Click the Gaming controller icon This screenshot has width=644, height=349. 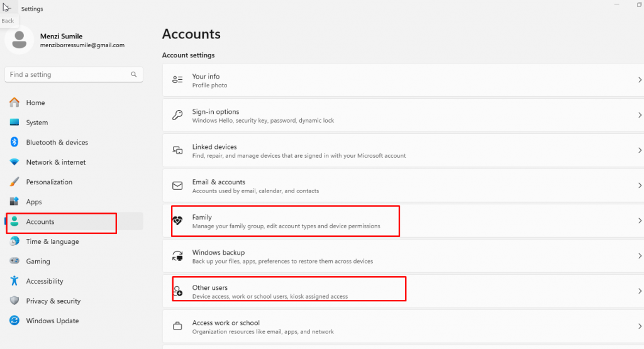tap(14, 261)
